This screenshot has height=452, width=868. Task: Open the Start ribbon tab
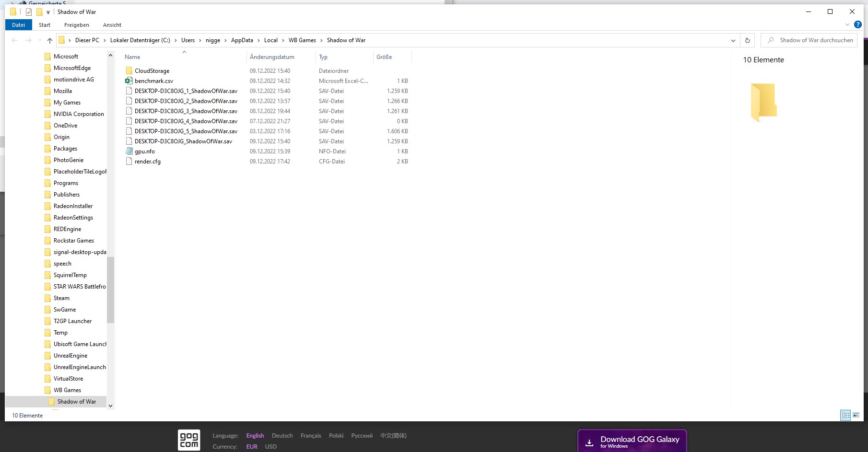pos(45,25)
